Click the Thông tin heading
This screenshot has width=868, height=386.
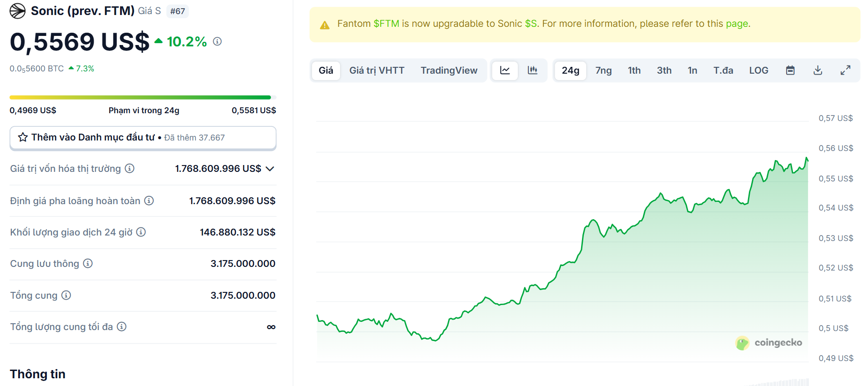click(38, 374)
